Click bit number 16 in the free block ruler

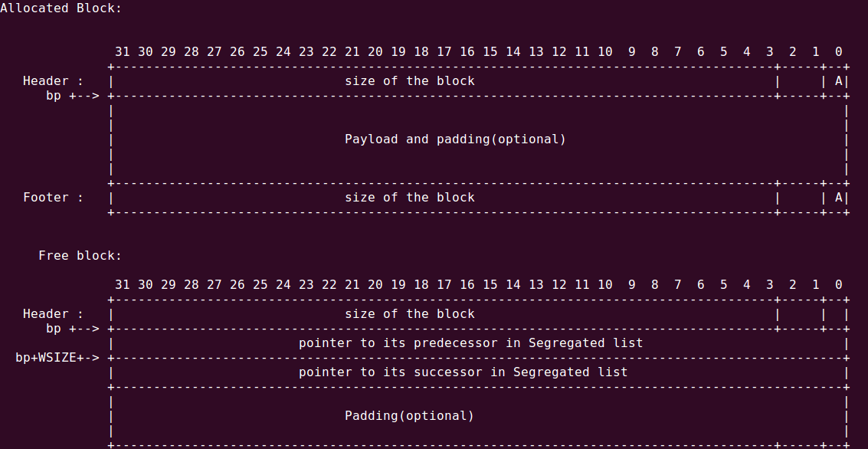click(467, 284)
